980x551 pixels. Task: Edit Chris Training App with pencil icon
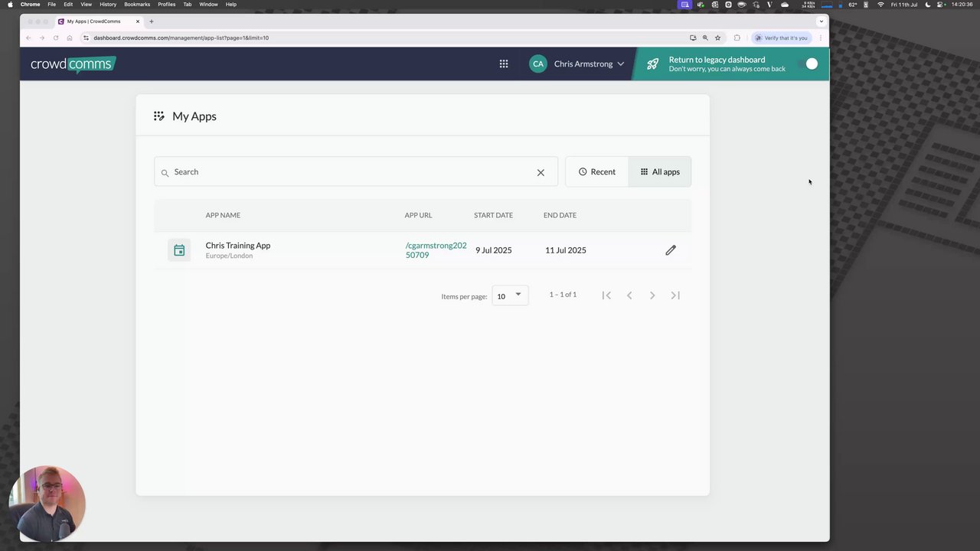point(671,250)
